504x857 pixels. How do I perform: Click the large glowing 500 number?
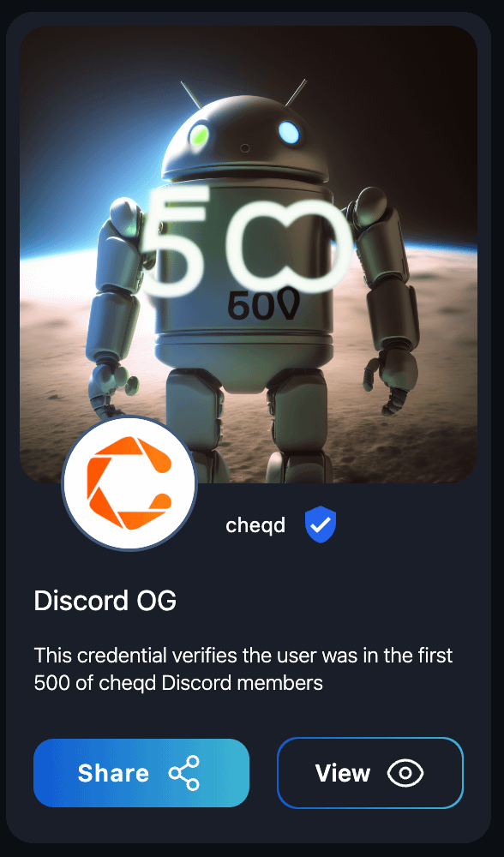point(245,243)
